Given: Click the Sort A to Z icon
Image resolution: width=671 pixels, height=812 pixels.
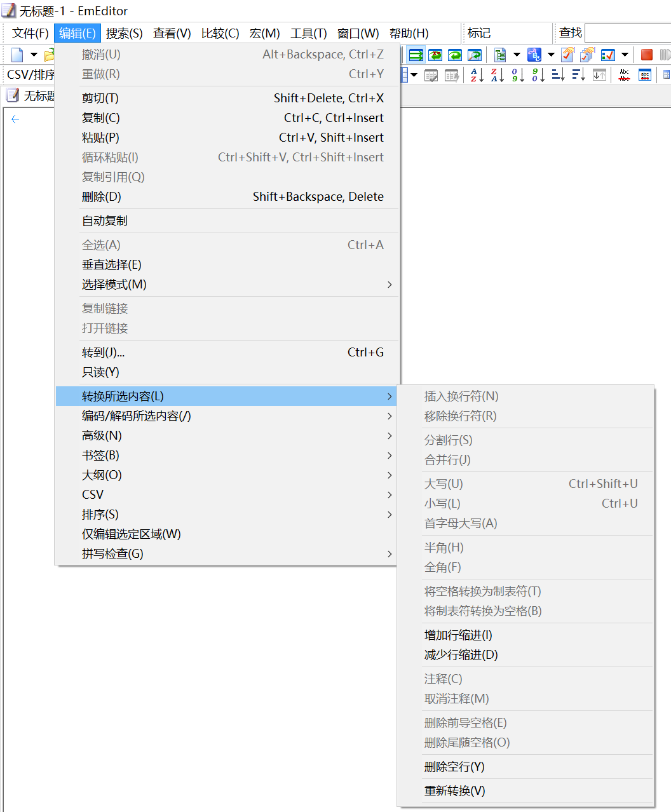Looking at the screenshot, I should pyautogui.click(x=477, y=75).
